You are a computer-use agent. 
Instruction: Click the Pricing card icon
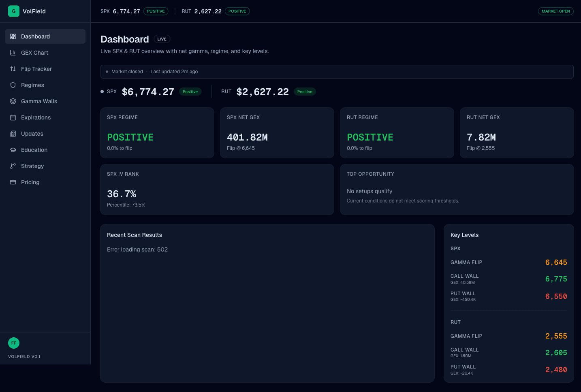(13, 182)
